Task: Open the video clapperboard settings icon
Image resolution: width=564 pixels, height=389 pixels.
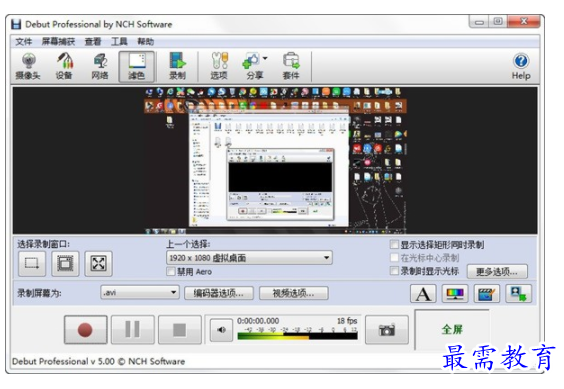Action: pyautogui.click(x=486, y=294)
